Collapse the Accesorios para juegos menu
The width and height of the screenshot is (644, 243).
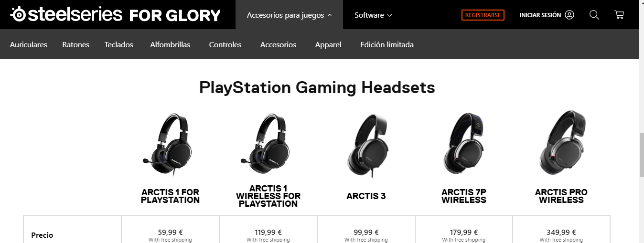click(x=289, y=15)
